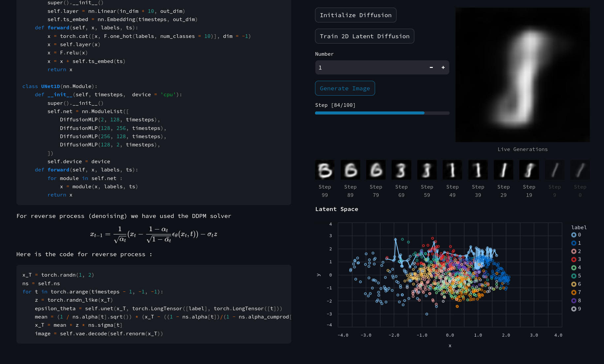The height and width of the screenshot is (364, 604).
Task: Toggle label 4 legend marker
Action: click(574, 268)
